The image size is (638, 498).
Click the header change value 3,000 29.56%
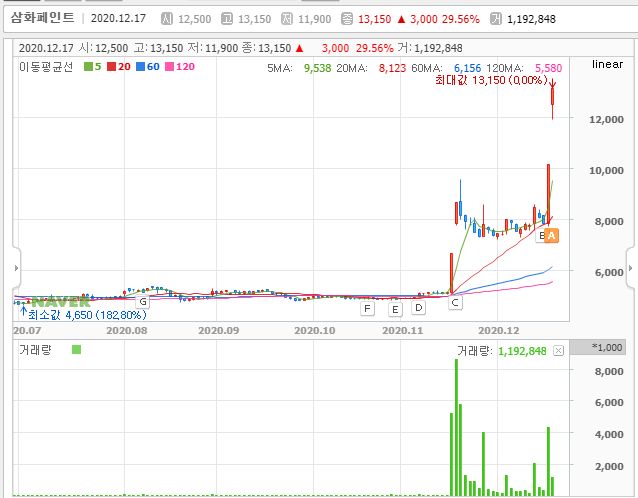click(x=445, y=19)
